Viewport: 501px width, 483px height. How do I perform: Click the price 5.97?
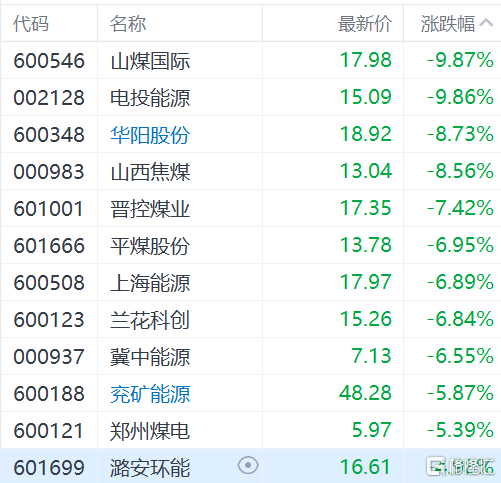click(x=371, y=430)
